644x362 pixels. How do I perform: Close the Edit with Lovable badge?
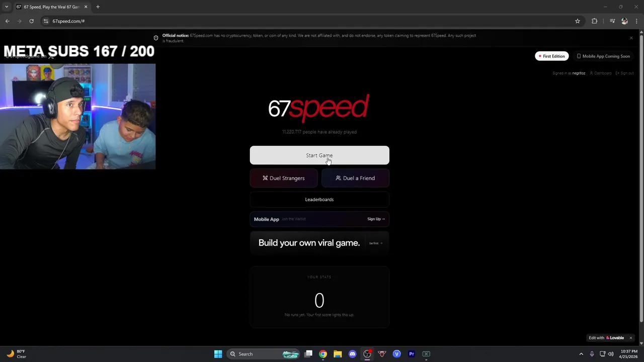coord(630,338)
